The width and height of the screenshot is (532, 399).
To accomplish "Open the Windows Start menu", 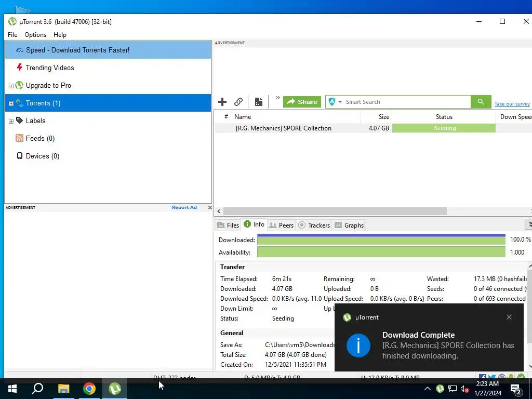I will pyautogui.click(x=12, y=389).
